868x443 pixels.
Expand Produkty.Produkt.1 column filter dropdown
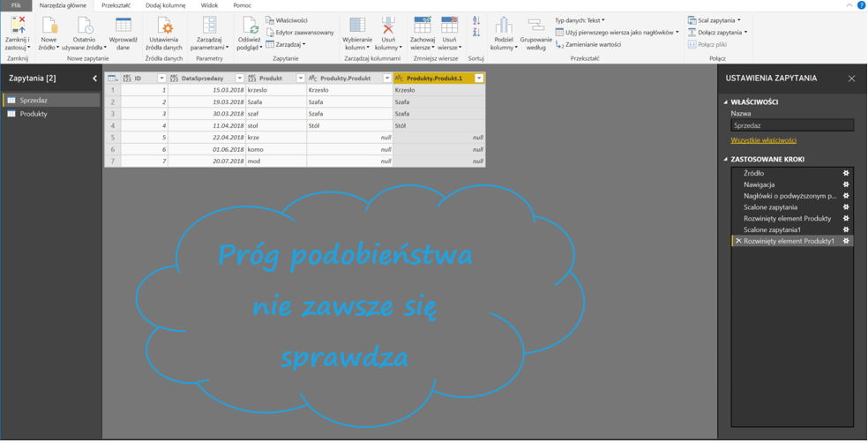[x=479, y=79]
